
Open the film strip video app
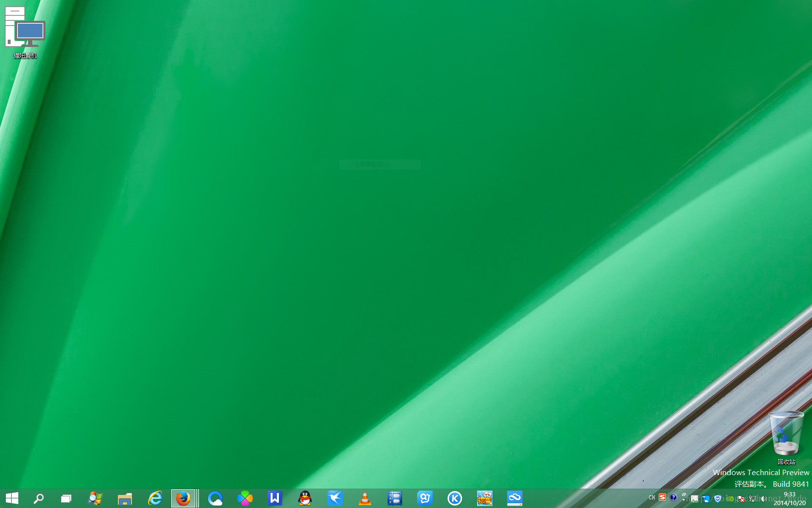point(395,498)
